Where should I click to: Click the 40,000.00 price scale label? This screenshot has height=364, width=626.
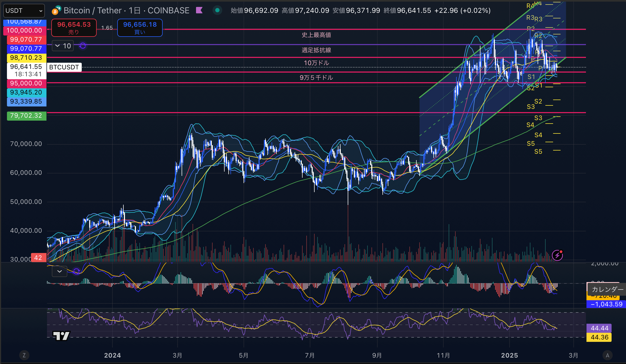(26, 231)
